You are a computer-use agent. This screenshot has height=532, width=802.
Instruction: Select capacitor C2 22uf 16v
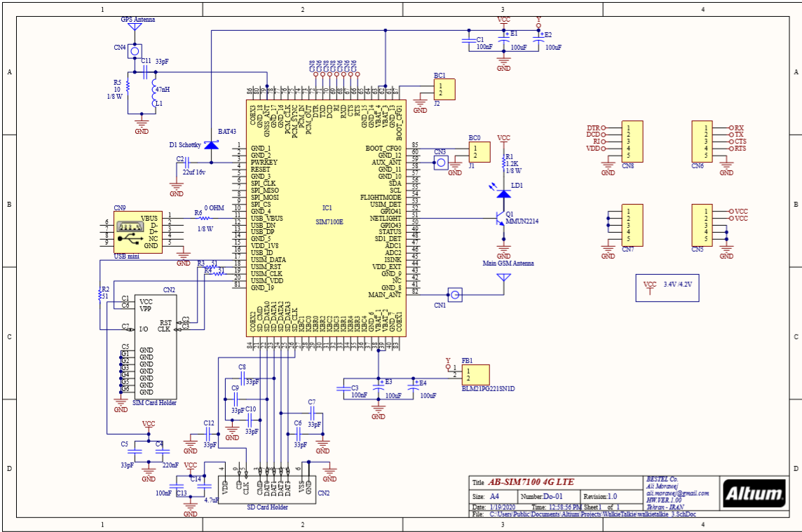186,163
